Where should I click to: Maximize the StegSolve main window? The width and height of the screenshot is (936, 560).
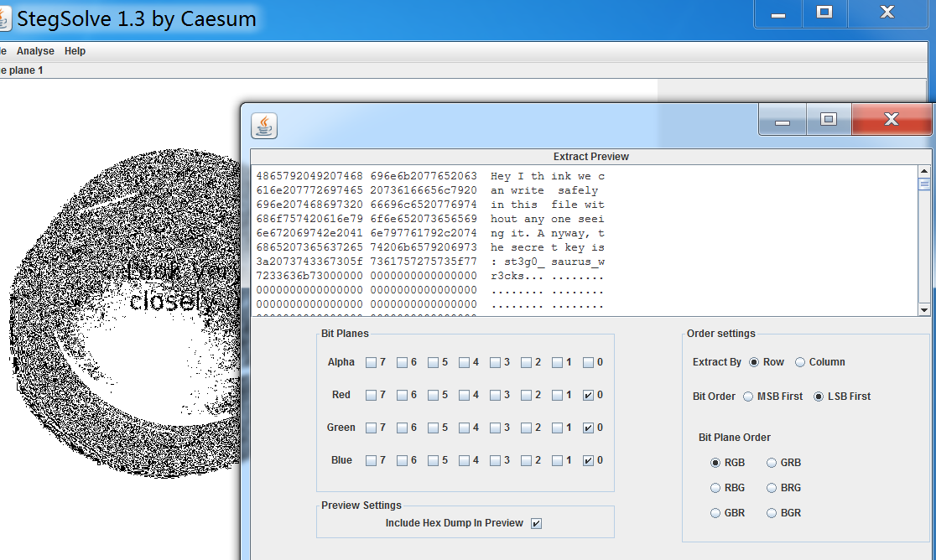(824, 13)
